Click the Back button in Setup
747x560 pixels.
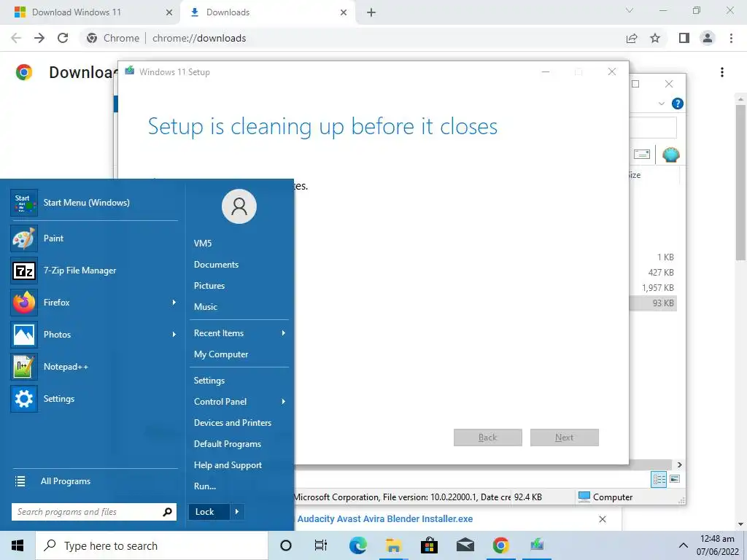(488, 437)
